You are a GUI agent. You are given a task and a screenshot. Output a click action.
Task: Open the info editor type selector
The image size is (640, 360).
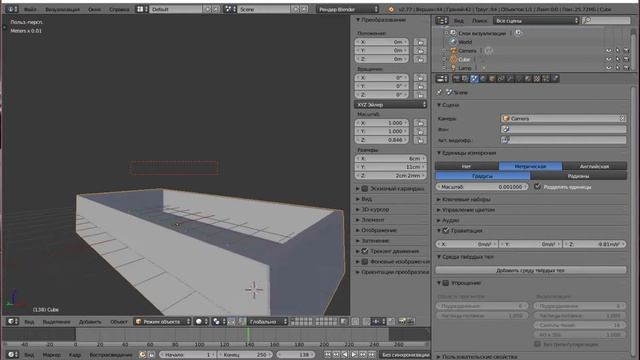(11, 9)
